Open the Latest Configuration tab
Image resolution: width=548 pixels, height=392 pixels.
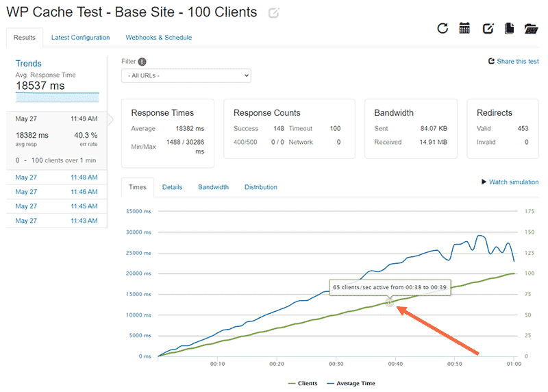(80, 38)
